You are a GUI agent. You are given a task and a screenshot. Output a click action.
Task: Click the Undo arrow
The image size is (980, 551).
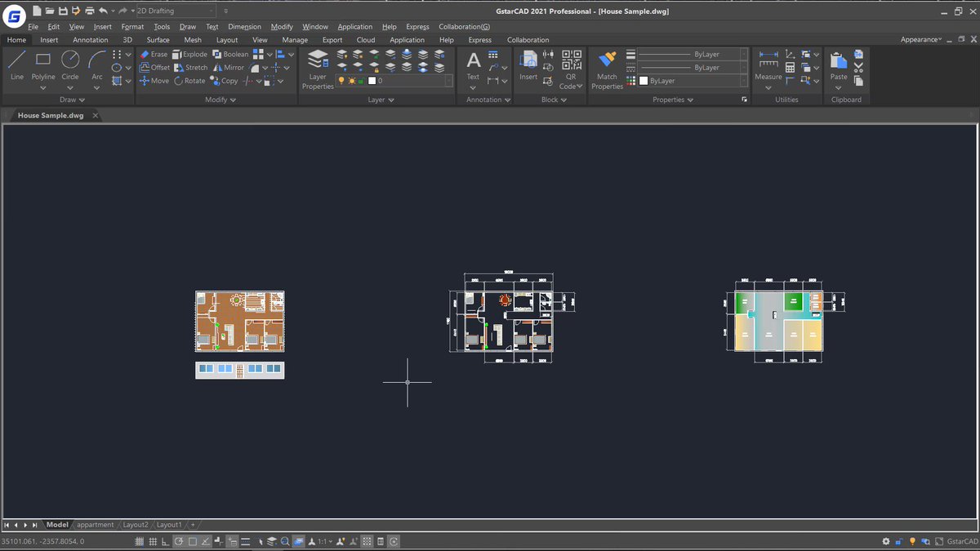102,11
